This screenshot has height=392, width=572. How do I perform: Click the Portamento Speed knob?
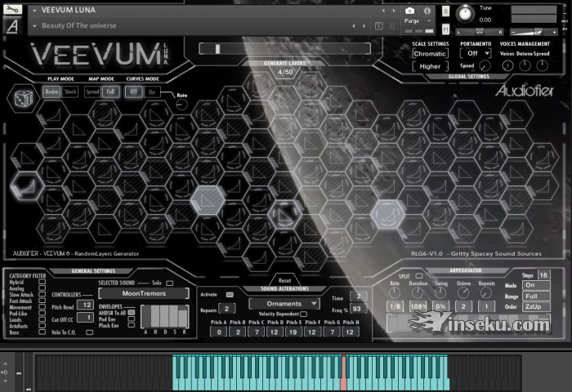point(486,66)
